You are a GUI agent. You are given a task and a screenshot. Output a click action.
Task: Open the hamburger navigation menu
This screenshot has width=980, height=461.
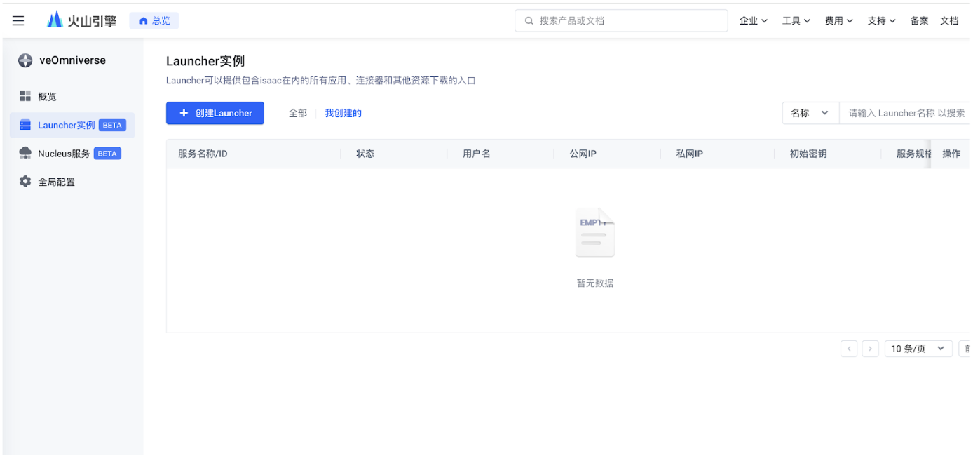click(18, 20)
